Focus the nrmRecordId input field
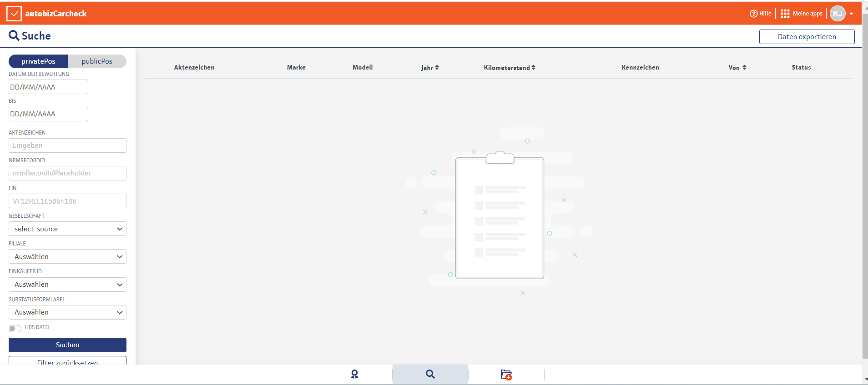This screenshot has height=385, width=868. click(x=67, y=173)
